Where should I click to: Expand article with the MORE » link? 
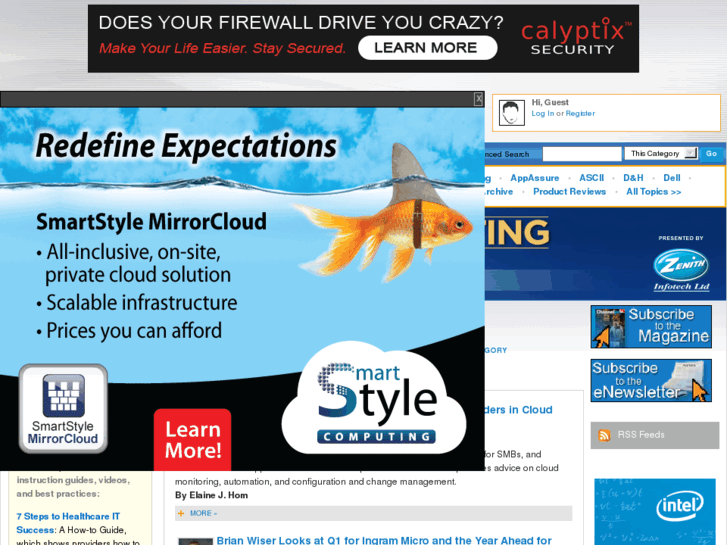click(x=203, y=513)
